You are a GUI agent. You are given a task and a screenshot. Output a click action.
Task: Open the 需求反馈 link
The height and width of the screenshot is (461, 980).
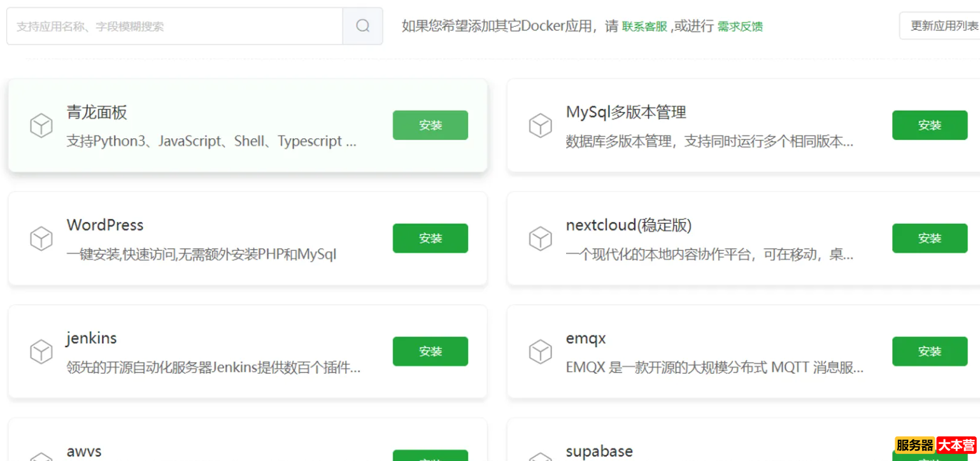[739, 27]
